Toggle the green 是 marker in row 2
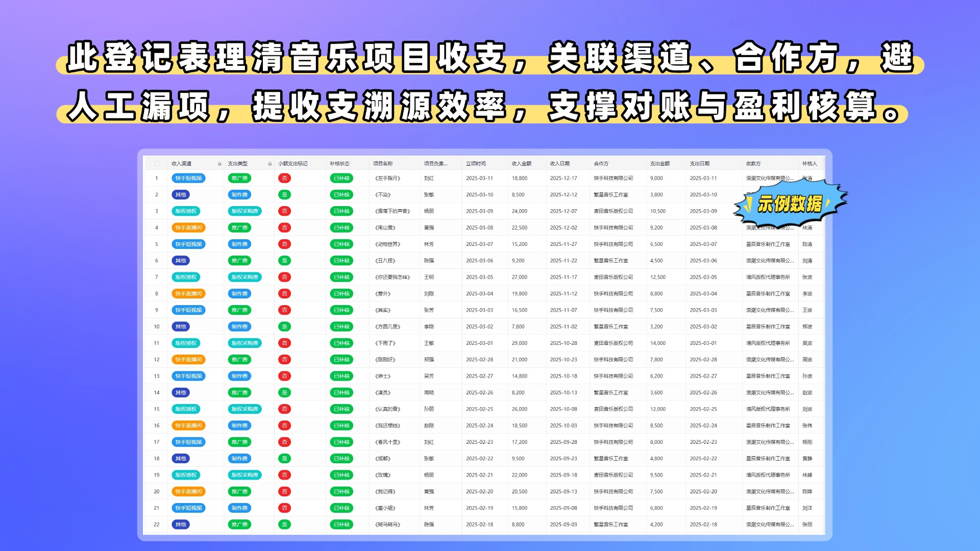This screenshot has width=980, height=551. 284,195
